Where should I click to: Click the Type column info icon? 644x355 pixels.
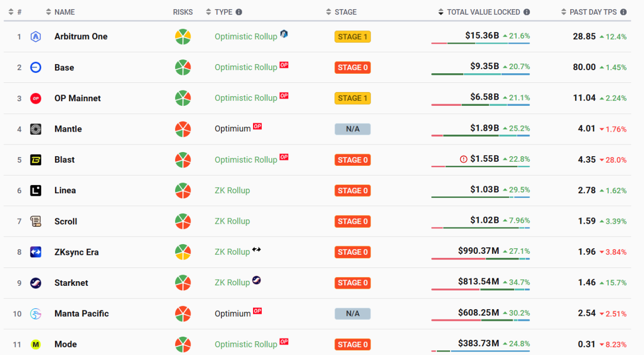239,12
